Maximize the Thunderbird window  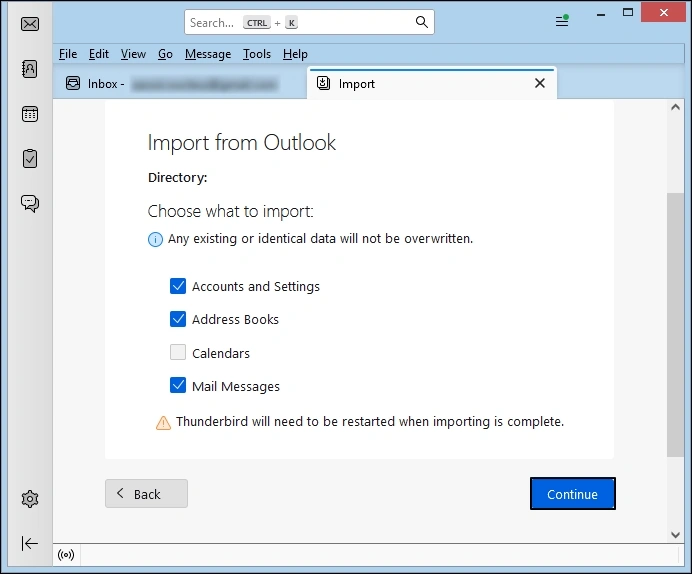pos(628,13)
